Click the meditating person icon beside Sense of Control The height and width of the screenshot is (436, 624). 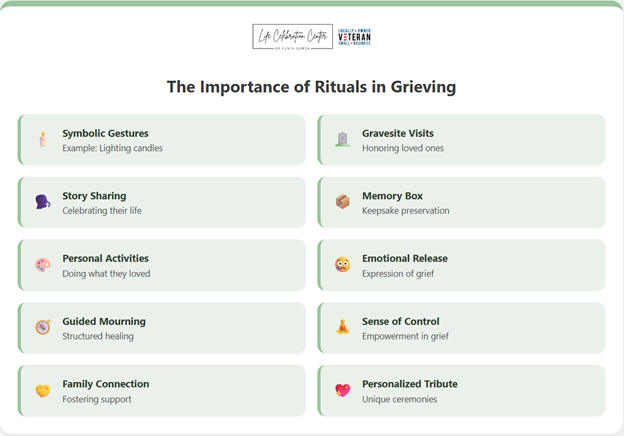[x=342, y=327]
